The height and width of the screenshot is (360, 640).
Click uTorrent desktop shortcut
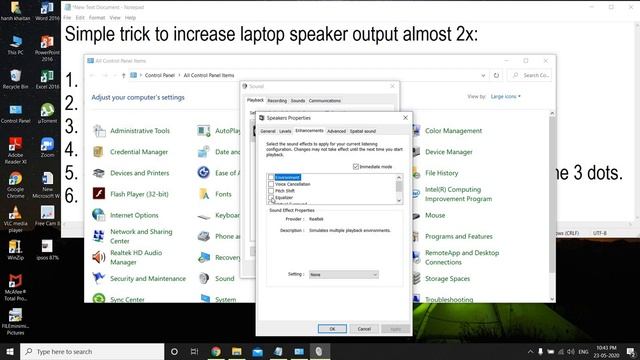pos(47,113)
